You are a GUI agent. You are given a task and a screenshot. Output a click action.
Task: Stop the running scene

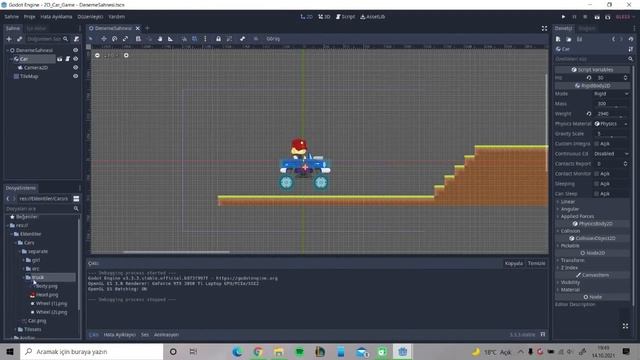tap(585, 17)
